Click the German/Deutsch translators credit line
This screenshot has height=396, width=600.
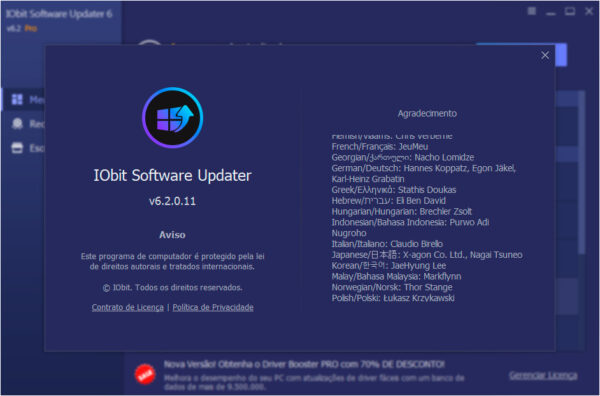click(x=424, y=173)
